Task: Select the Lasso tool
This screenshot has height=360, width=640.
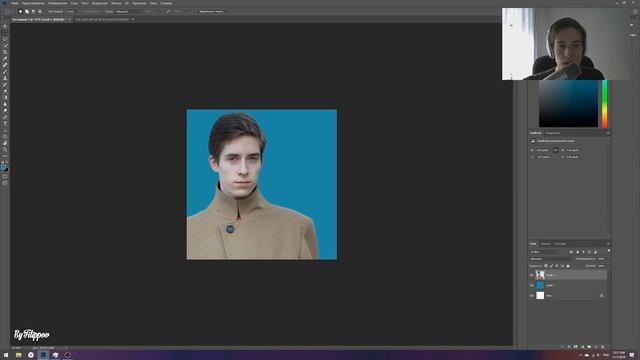Action: (x=5, y=39)
